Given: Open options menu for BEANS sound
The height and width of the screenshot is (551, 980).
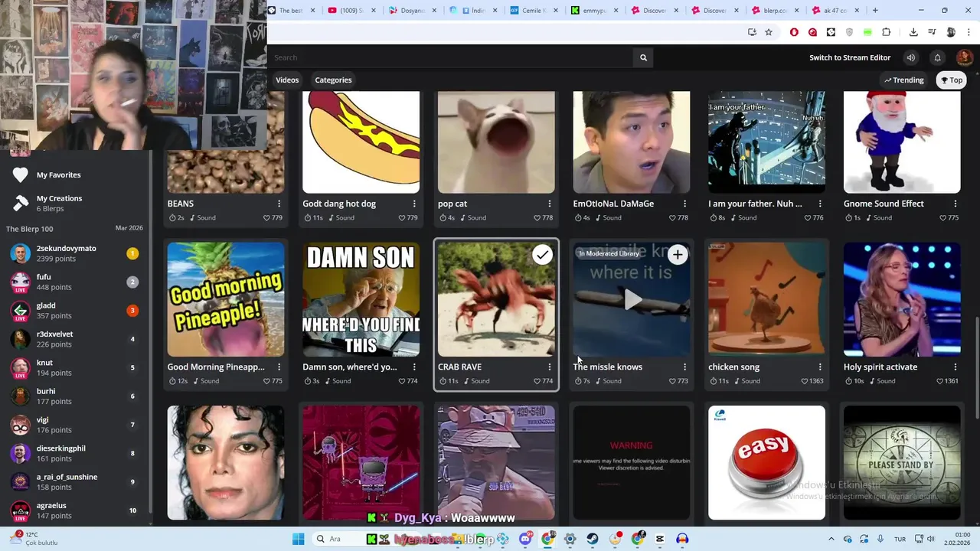Looking at the screenshot, I should click(x=279, y=204).
